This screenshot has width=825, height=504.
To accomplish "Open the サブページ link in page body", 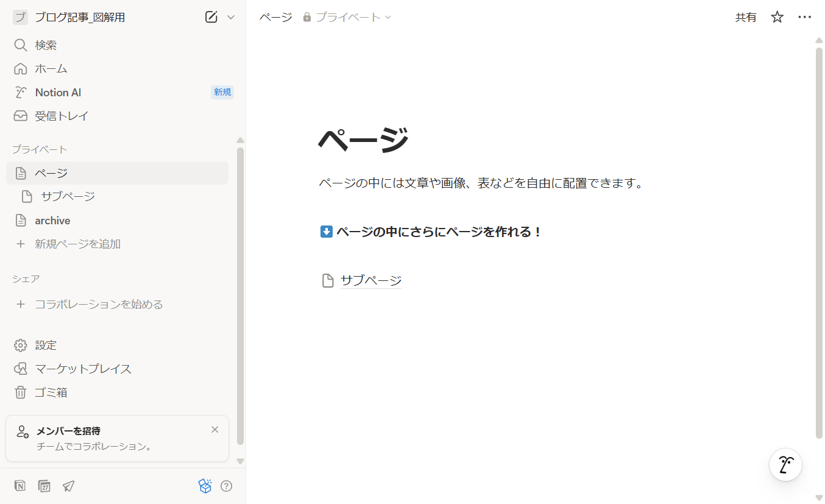I will pyautogui.click(x=370, y=280).
